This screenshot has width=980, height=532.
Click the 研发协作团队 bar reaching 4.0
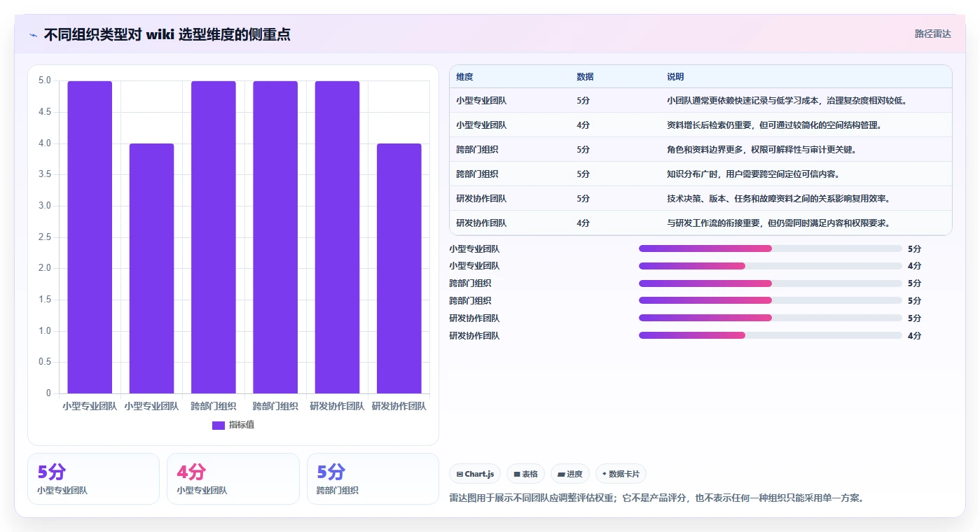click(x=399, y=268)
